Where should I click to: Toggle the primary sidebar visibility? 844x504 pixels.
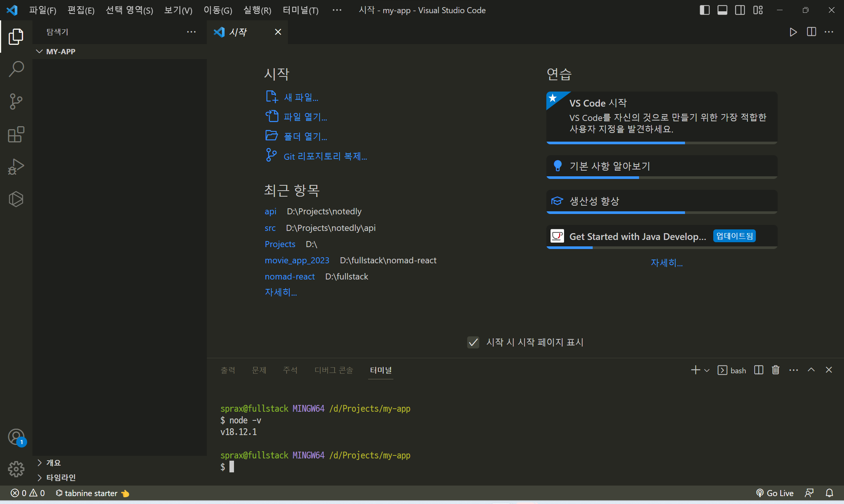pyautogui.click(x=705, y=10)
